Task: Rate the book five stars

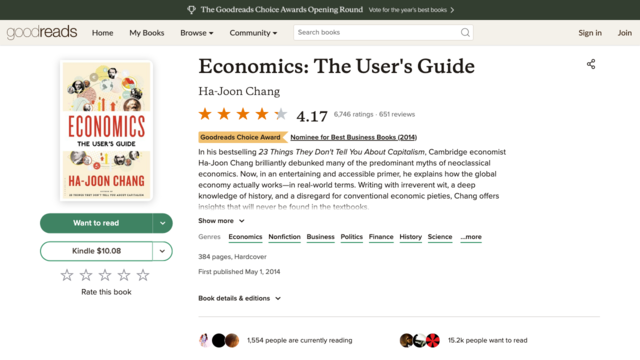Action: pyautogui.click(x=143, y=275)
